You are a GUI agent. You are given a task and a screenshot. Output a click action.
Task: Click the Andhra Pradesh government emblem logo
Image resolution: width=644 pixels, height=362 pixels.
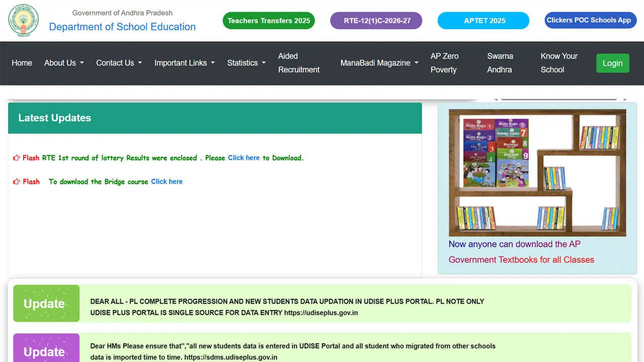click(23, 21)
